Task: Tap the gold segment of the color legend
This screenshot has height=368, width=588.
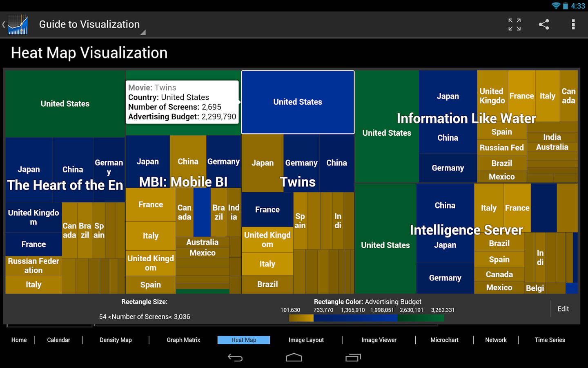Action: (x=301, y=318)
